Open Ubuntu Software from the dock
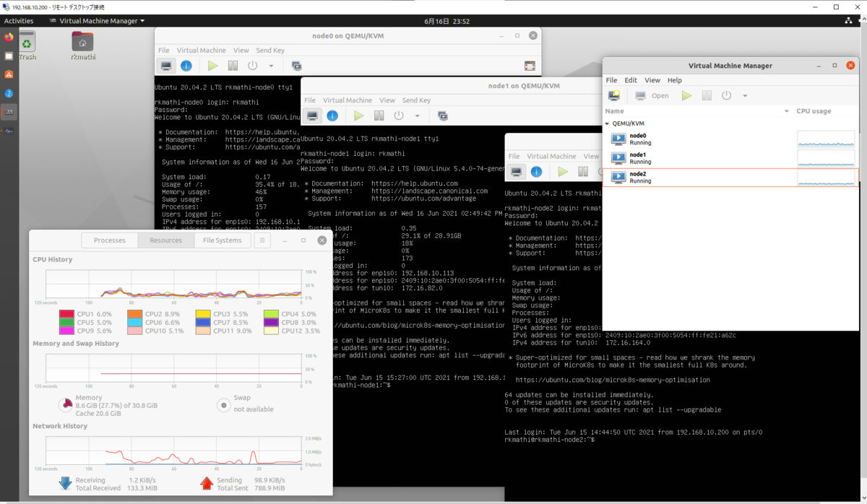Image resolution: width=867 pixels, height=504 pixels. (x=9, y=74)
